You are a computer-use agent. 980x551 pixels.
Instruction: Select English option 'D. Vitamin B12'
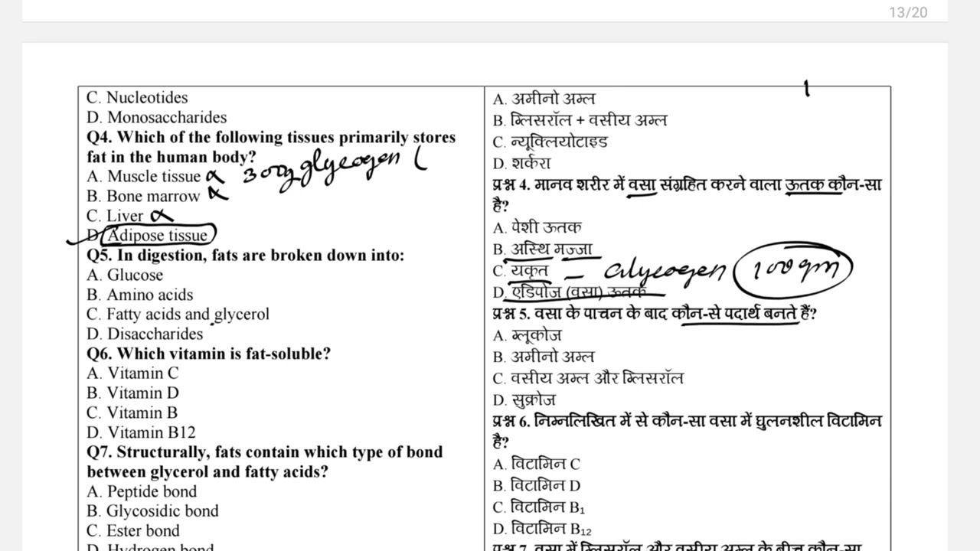click(x=142, y=432)
